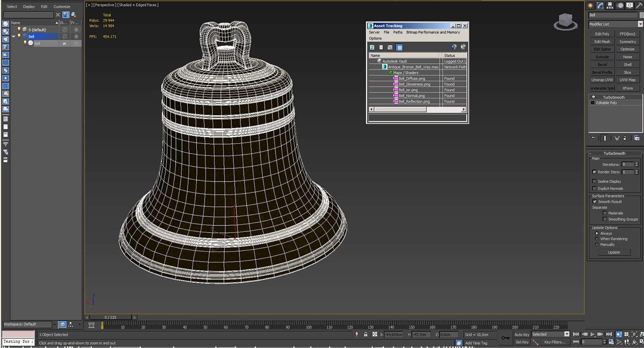
Task: Open the Utilities hammer tab
Action: 639,5
